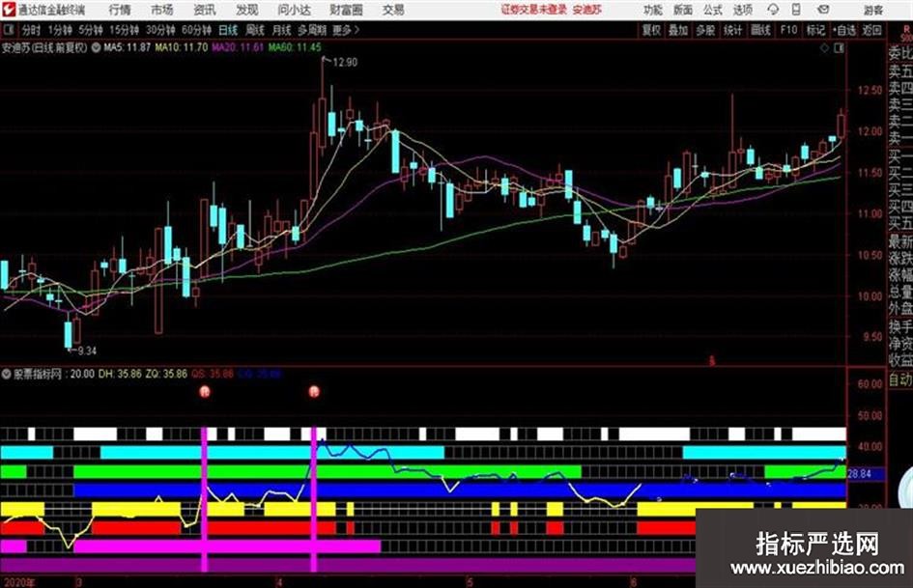The width and height of the screenshot is (913, 588).
Task: Toggle the left panel icon beside 分时
Action: point(8,30)
